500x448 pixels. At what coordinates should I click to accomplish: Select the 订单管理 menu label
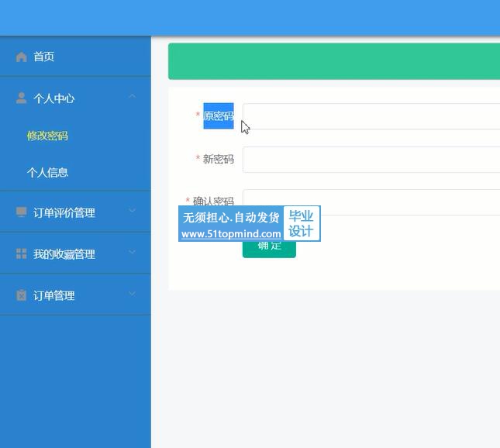(53, 295)
